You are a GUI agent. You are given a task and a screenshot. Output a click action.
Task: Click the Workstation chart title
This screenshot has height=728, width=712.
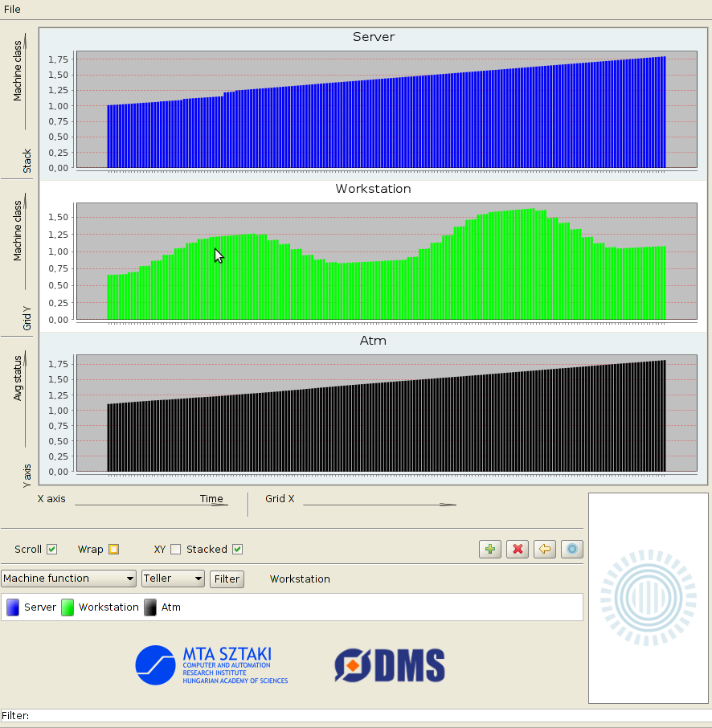coord(374,189)
